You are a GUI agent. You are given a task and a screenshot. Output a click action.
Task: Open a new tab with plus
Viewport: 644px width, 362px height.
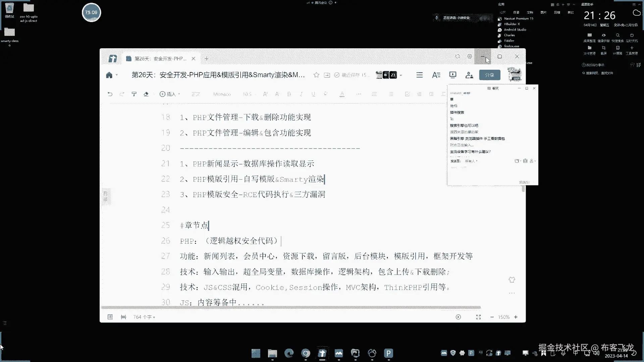click(x=207, y=59)
